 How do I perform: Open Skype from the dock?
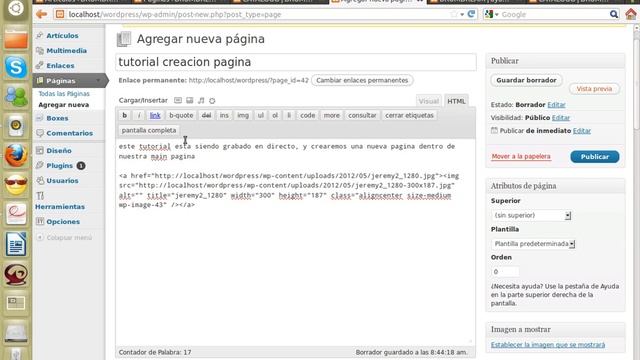pos(16,67)
